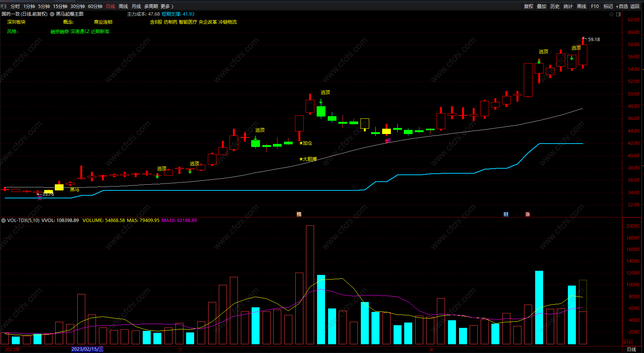This screenshot has width=644, height=353.
Task: Click the 主力成本: 47.68 value
Action: (143, 14)
